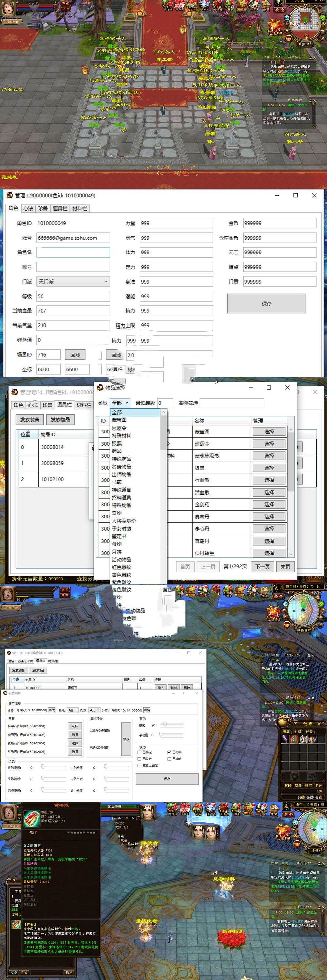Open the 新手嘉年华 phoenix icon in 大理 view

[x=275, y=28]
